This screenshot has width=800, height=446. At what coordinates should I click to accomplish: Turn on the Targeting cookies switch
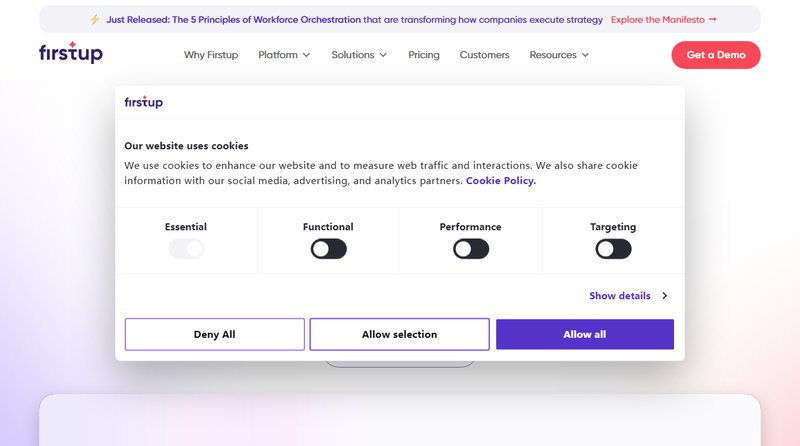coord(613,249)
